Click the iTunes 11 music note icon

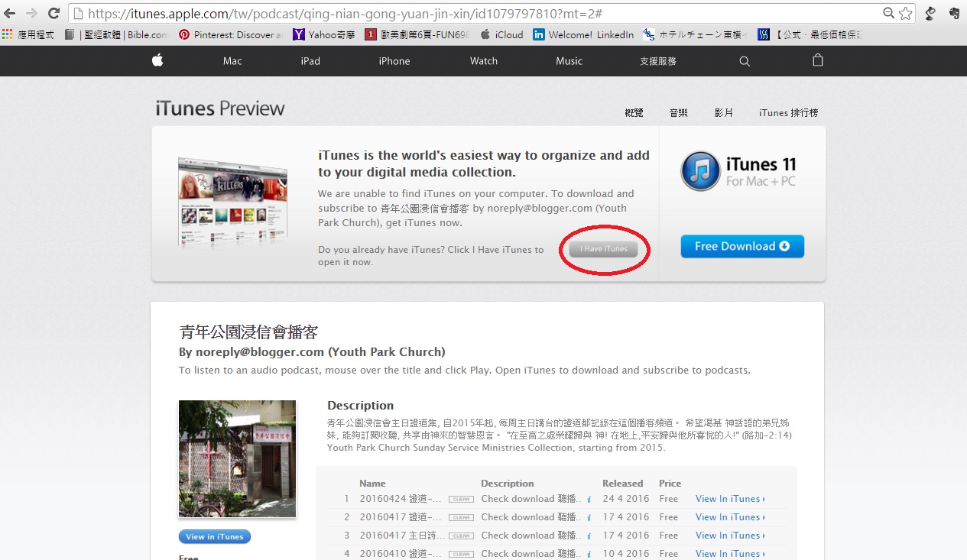[x=700, y=170]
